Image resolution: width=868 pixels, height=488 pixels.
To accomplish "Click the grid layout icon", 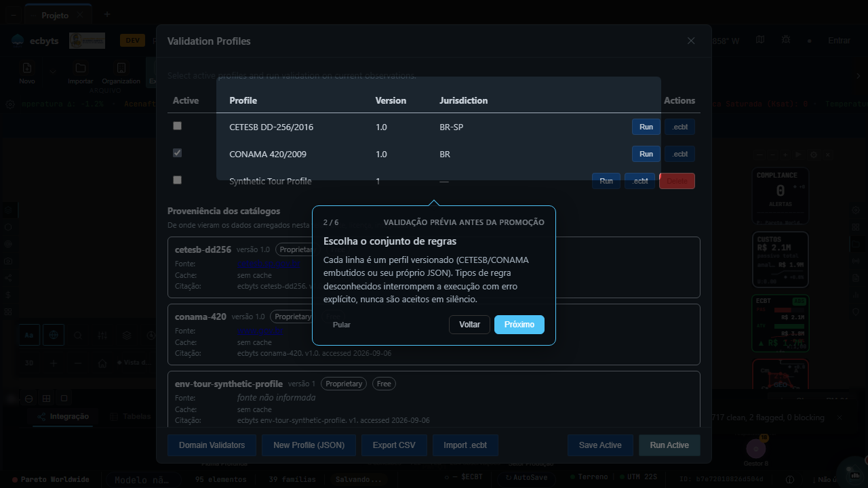I will tap(46, 399).
